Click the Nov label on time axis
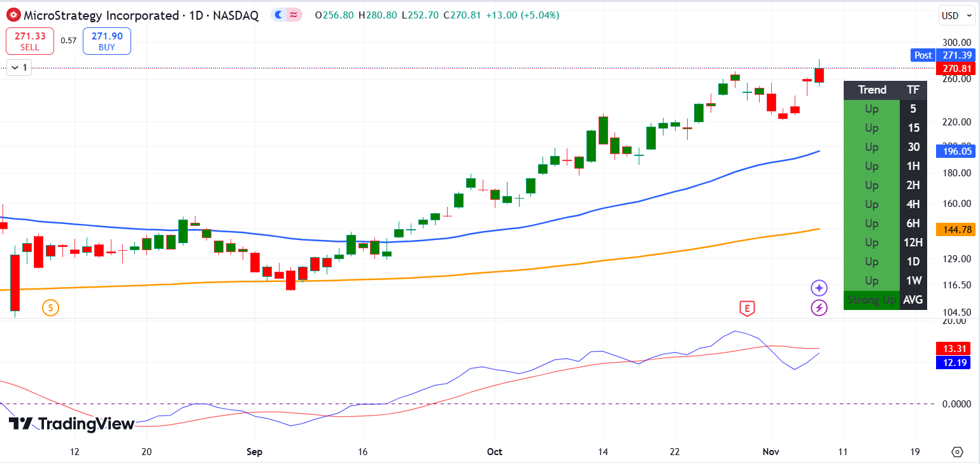Image resolution: width=980 pixels, height=464 pixels. pyautogui.click(x=771, y=452)
